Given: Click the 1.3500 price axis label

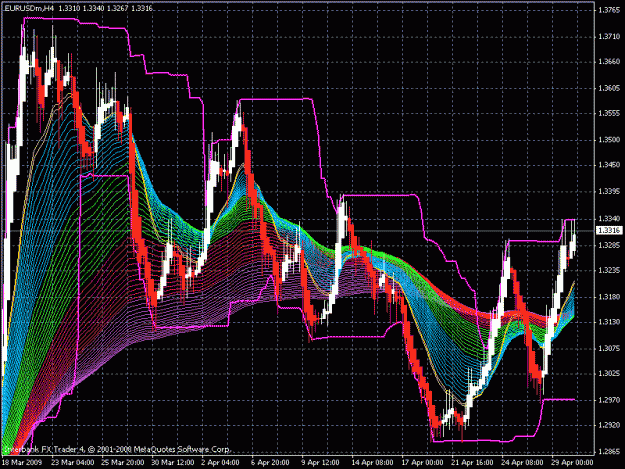Looking at the screenshot, I should (609, 140).
